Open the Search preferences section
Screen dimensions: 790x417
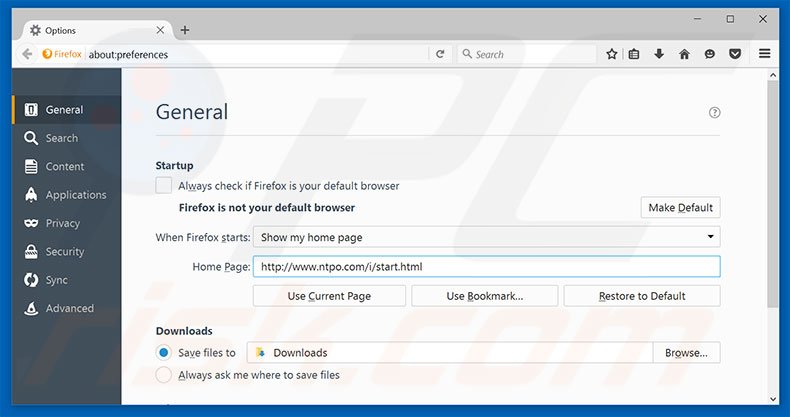point(67,138)
